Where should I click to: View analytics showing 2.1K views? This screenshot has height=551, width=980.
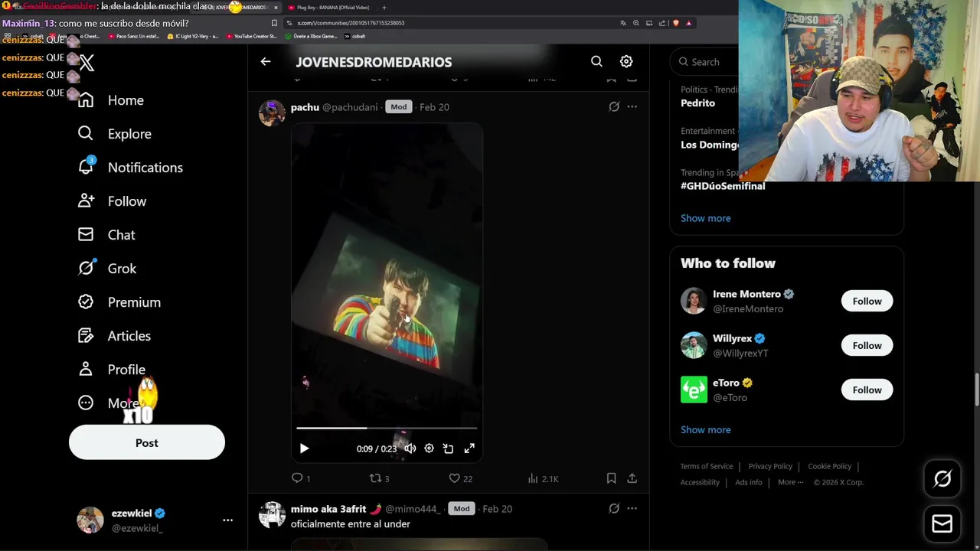(x=543, y=478)
